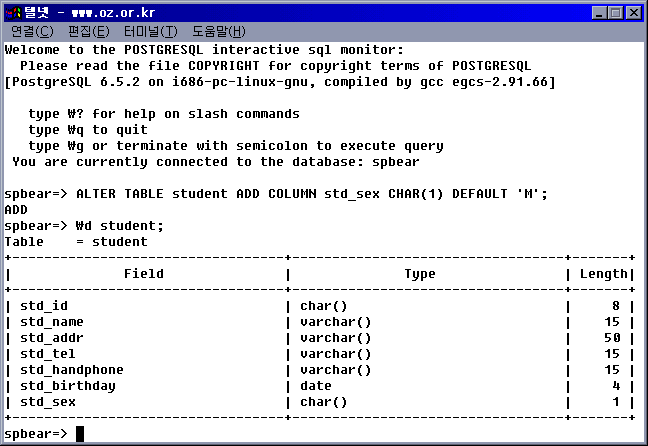Click the 'connected to the database: spbear' line
648x446 pixels.
tap(216, 162)
